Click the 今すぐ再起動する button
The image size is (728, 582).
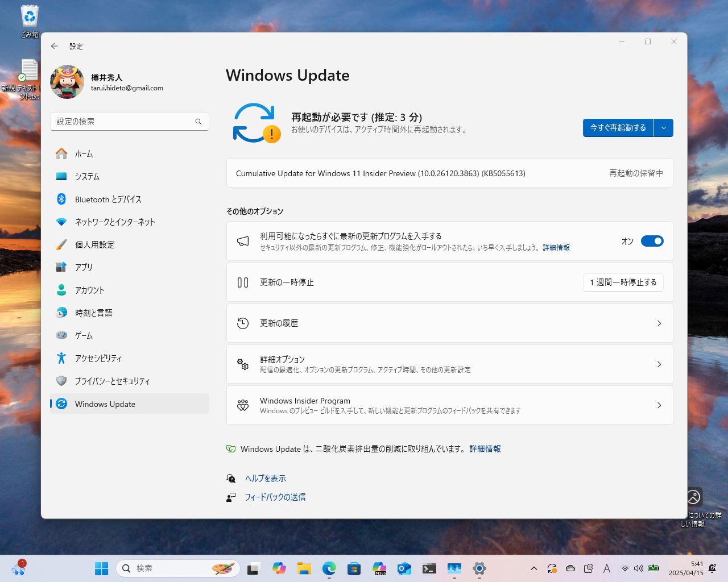point(618,128)
